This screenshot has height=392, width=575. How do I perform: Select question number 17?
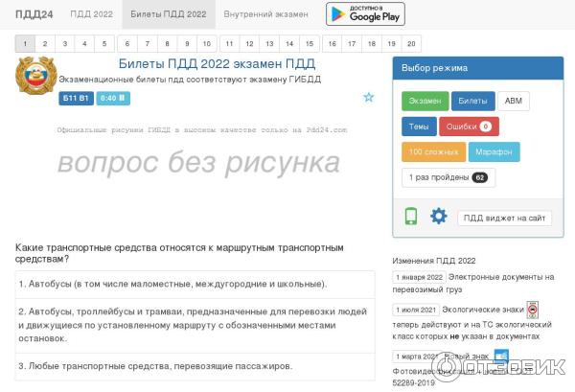(352, 44)
